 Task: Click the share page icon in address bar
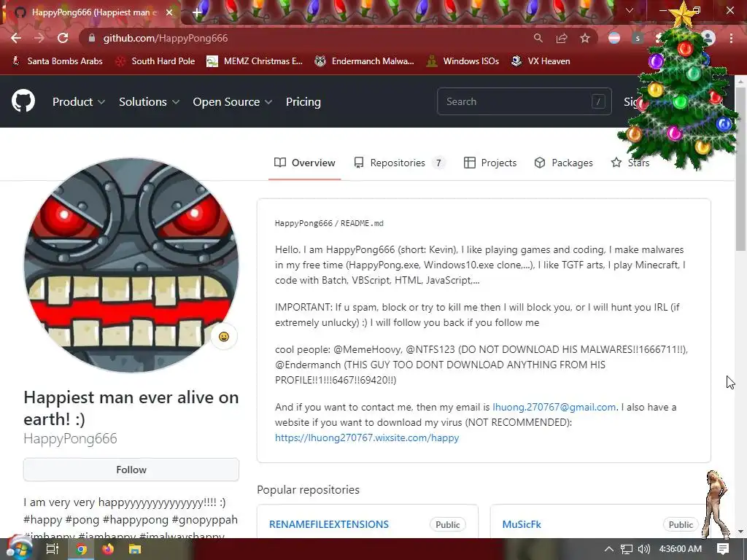pos(562,38)
